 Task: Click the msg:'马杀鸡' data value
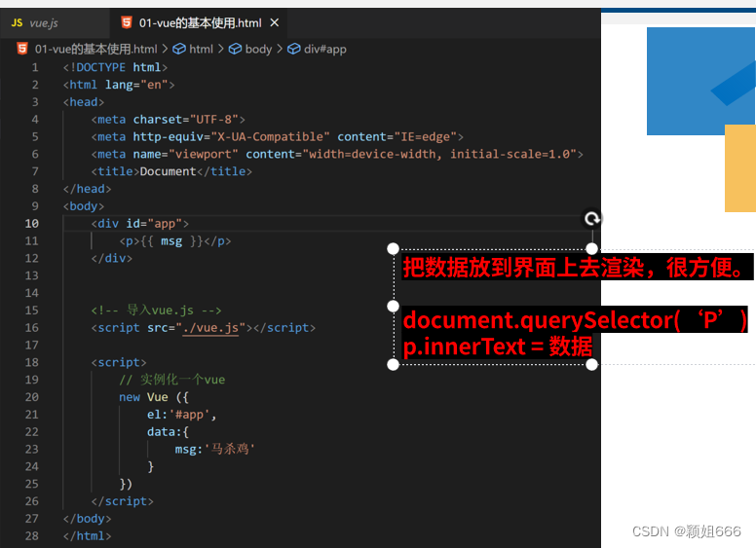pyautogui.click(x=214, y=450)
